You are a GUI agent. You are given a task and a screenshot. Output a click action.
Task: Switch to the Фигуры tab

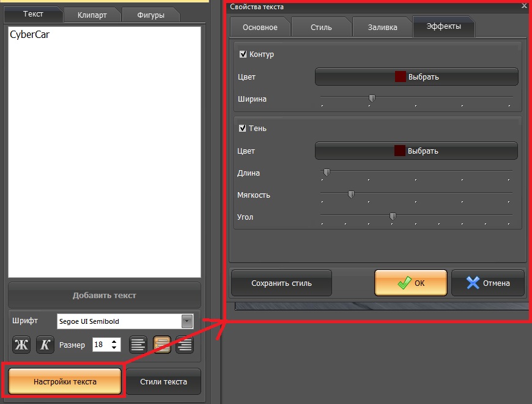[150, 15]
